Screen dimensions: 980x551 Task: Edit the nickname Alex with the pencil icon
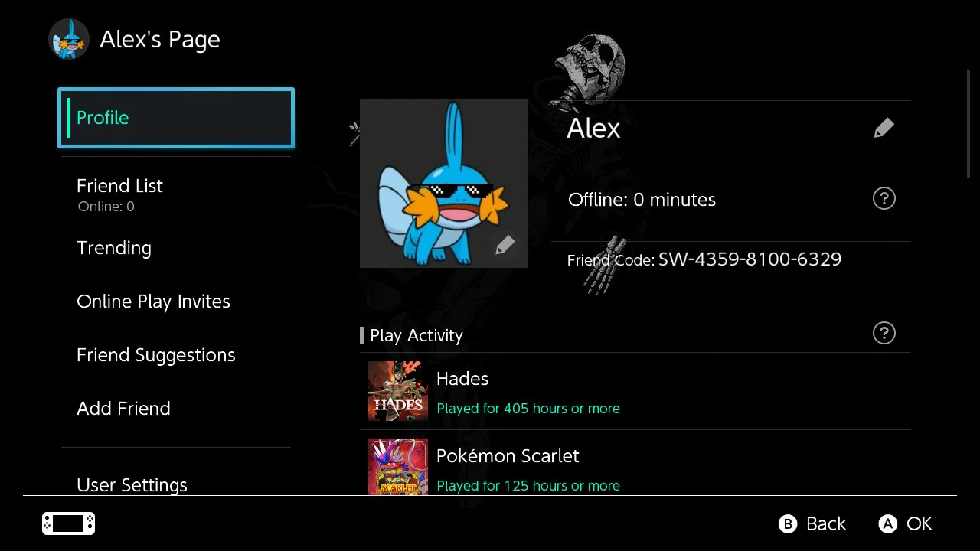884,128
